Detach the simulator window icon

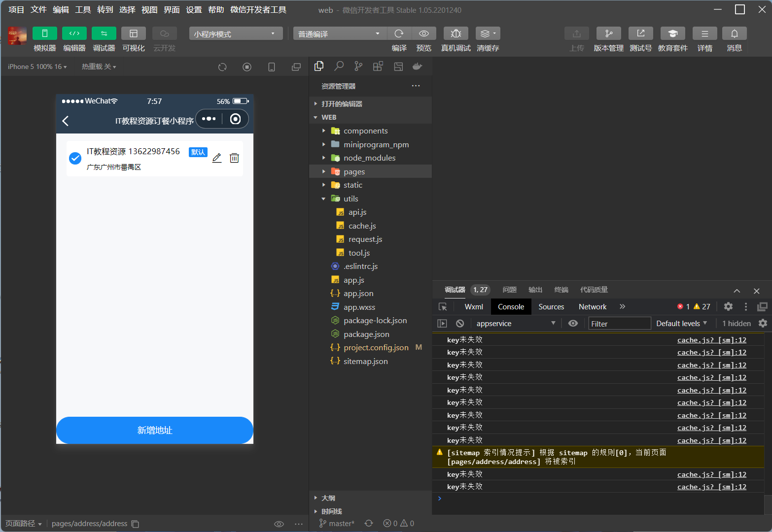(296, 67)
